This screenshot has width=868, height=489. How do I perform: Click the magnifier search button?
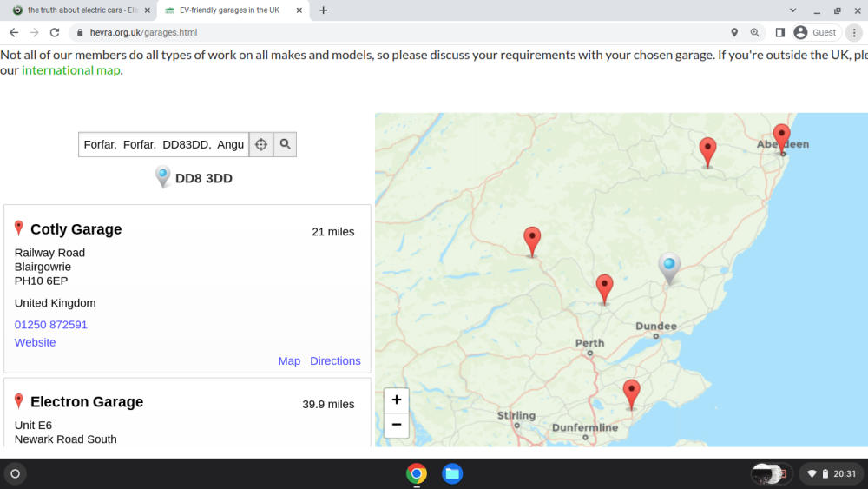[285, 144]
